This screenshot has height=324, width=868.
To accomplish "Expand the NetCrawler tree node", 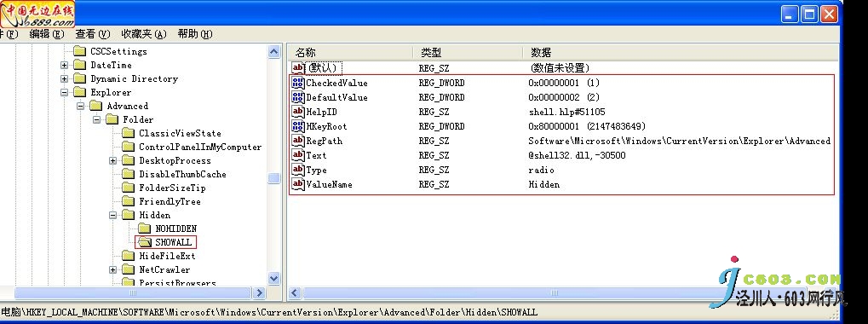I will pos(113,269).
